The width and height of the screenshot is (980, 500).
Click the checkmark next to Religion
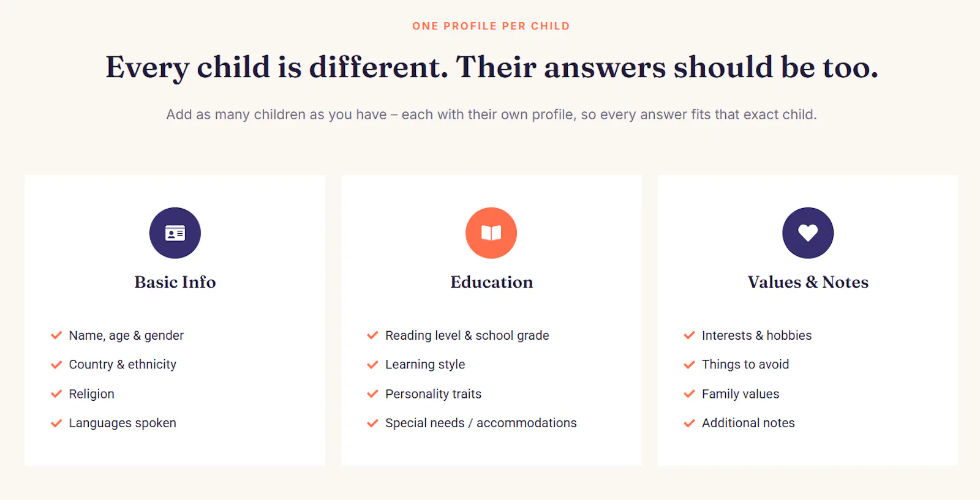pos(56,394)
